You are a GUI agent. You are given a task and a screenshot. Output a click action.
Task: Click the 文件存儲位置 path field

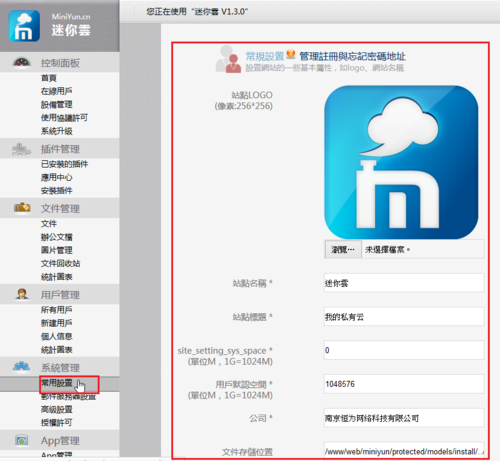(x=404, y=451)
